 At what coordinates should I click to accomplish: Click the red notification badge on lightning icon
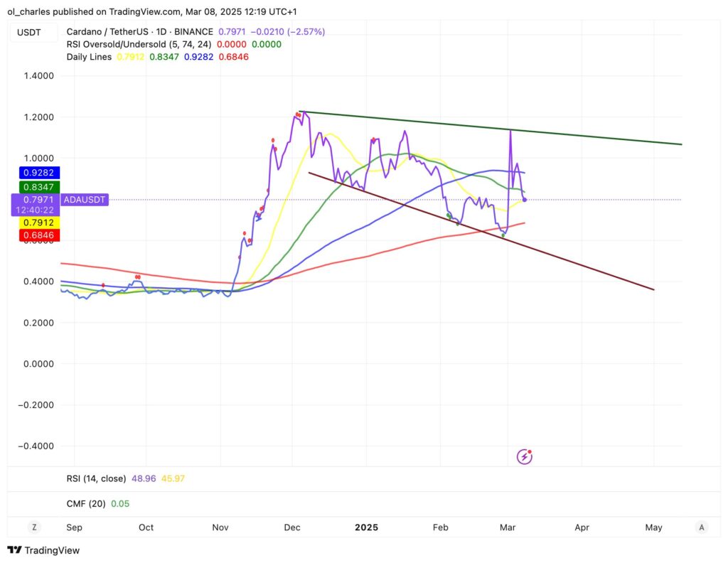(530, 451)
